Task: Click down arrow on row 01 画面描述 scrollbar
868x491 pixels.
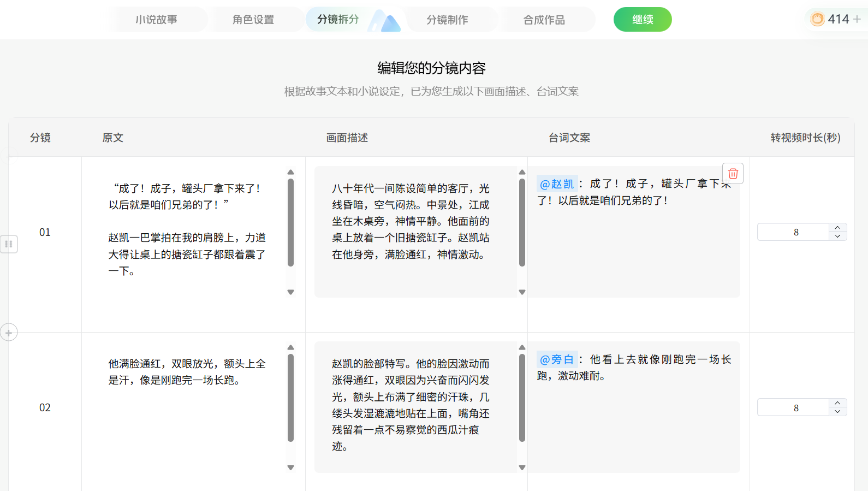Action: (522, 292)
